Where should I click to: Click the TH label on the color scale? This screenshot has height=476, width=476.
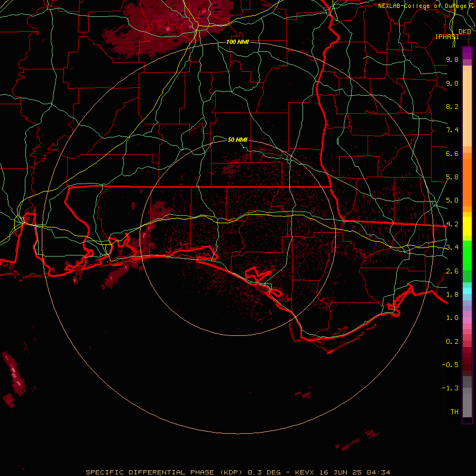[x=454, y=412]
